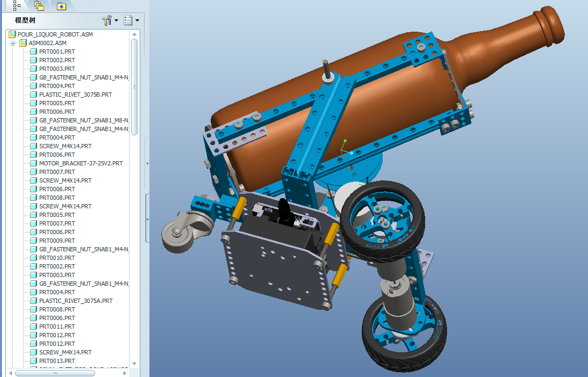Click the PLASTIC_RIVET_3075B.PRT part icon
Image resolution: width=588 pixels, height=377 pixels.
pyautogui.click(x=34, y=95)
